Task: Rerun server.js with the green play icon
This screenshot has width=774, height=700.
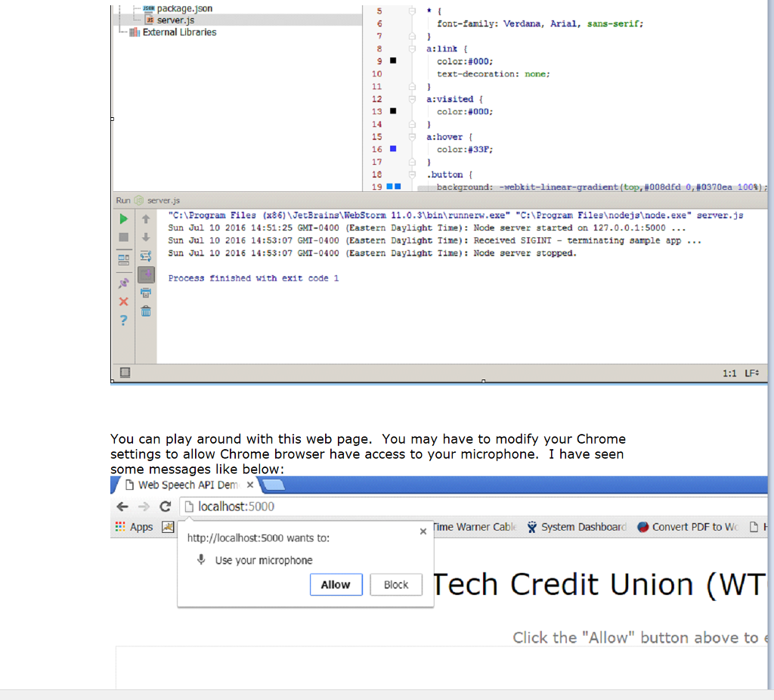Action: point(122,218)
